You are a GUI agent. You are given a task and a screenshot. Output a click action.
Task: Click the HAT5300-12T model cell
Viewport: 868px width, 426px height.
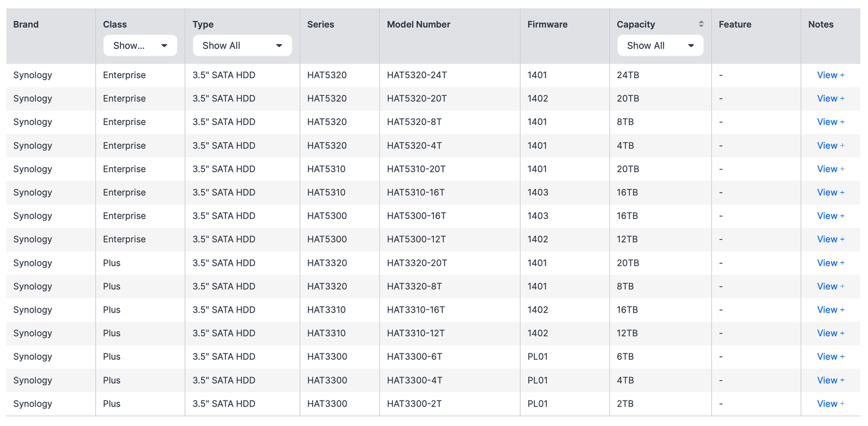(416, 239)
